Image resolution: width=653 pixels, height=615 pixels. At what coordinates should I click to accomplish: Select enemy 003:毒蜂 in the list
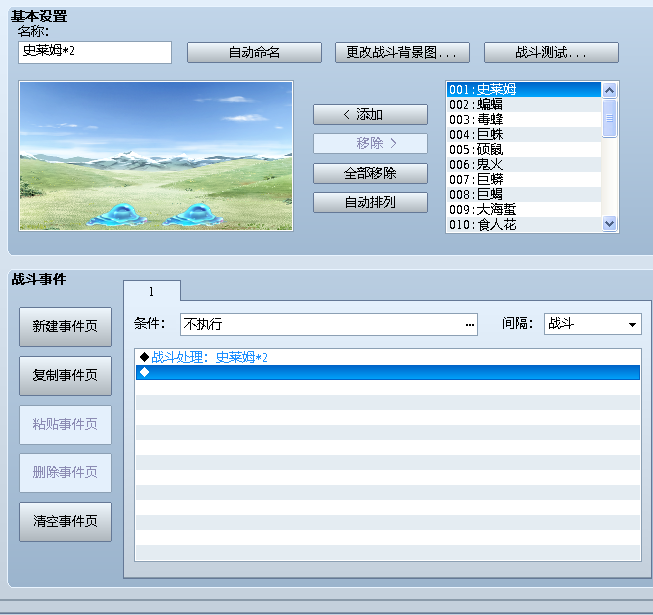524,120
